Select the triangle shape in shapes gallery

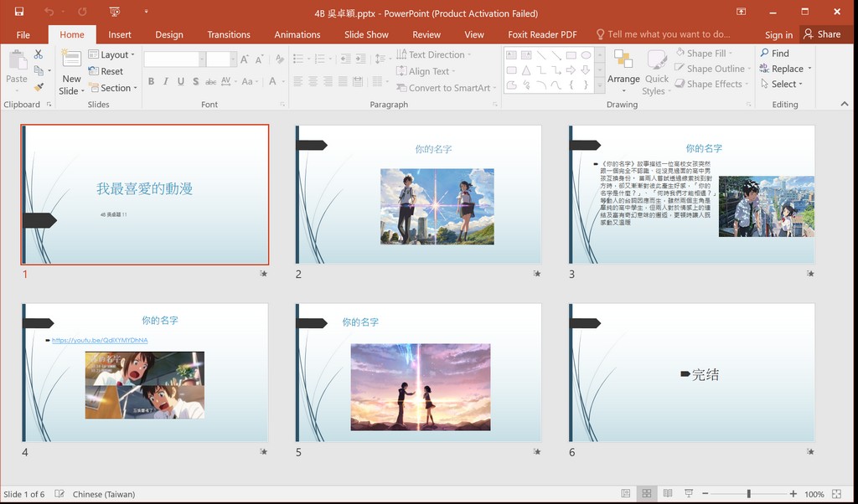pyautogui.click(x=526, y=70)
